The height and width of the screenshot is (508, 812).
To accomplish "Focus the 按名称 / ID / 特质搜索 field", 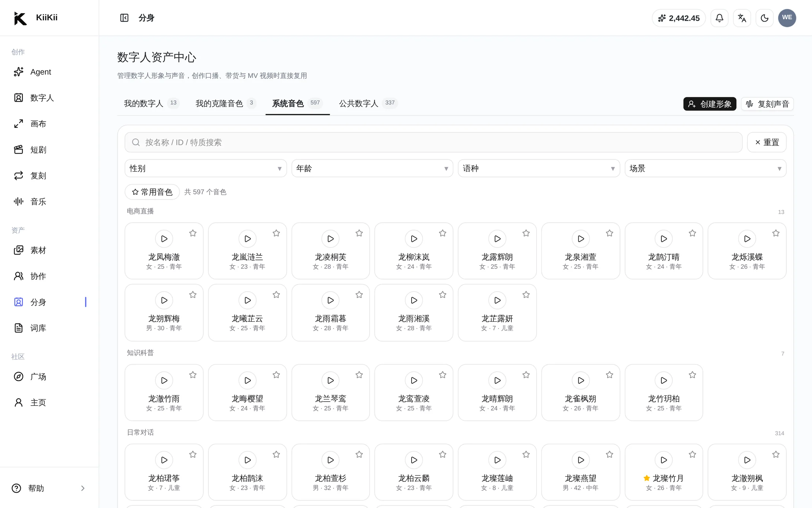I will (x=433, y=142).
